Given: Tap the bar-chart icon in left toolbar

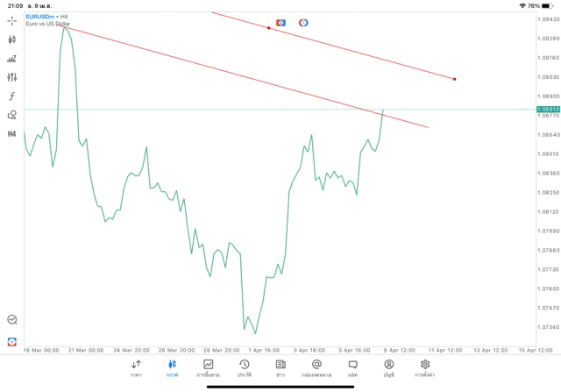Looking at the screenshot, I should pos(12,59).
